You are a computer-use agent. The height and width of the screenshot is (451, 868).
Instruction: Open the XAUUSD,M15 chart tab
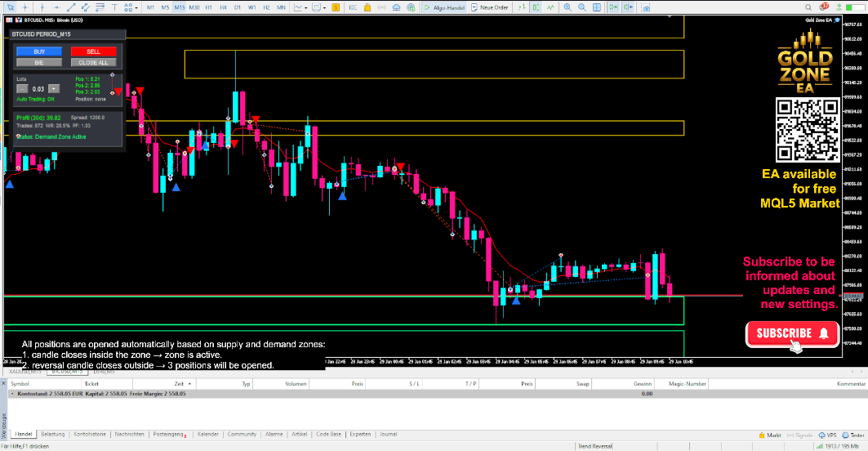[x=26, y=372]
